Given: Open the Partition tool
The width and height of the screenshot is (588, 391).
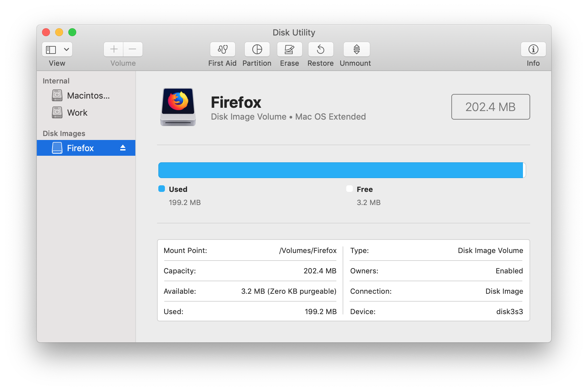Looking at the screenshot, I should point(257,49).
